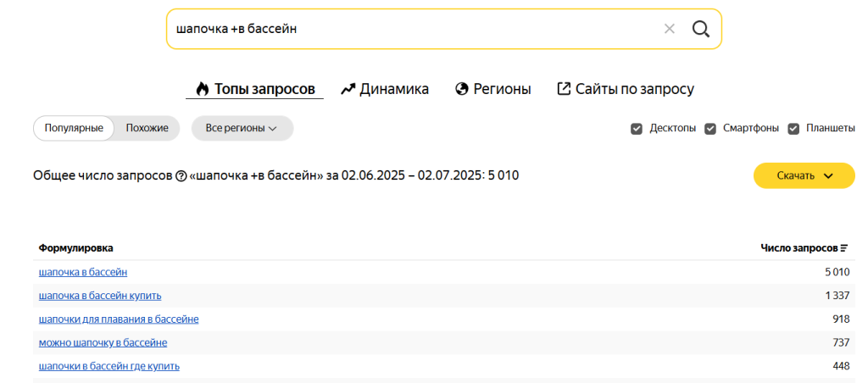Click шапочки в бассейн где купить link
Screen dimensions: 868x383
point(108,366)
